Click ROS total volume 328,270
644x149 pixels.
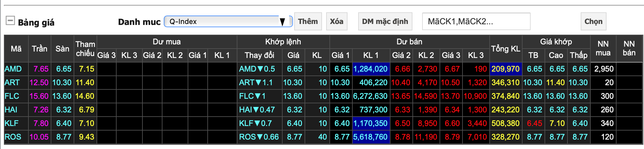(505, 137)
